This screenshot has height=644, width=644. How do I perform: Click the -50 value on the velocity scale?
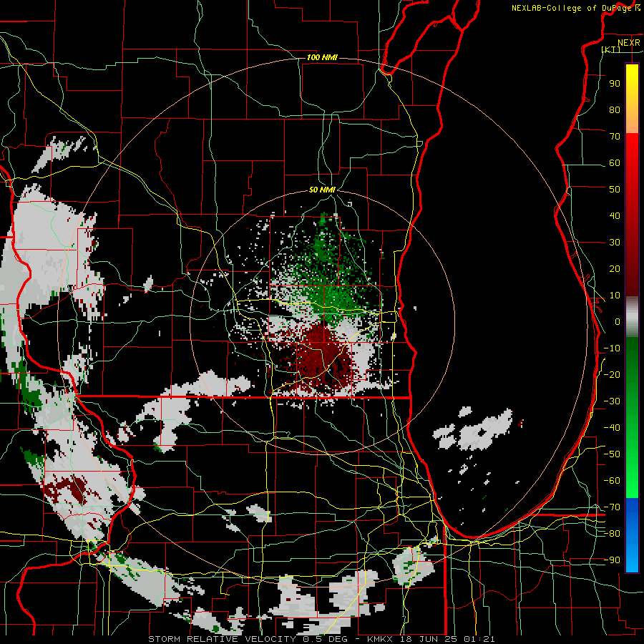[612, 454]
